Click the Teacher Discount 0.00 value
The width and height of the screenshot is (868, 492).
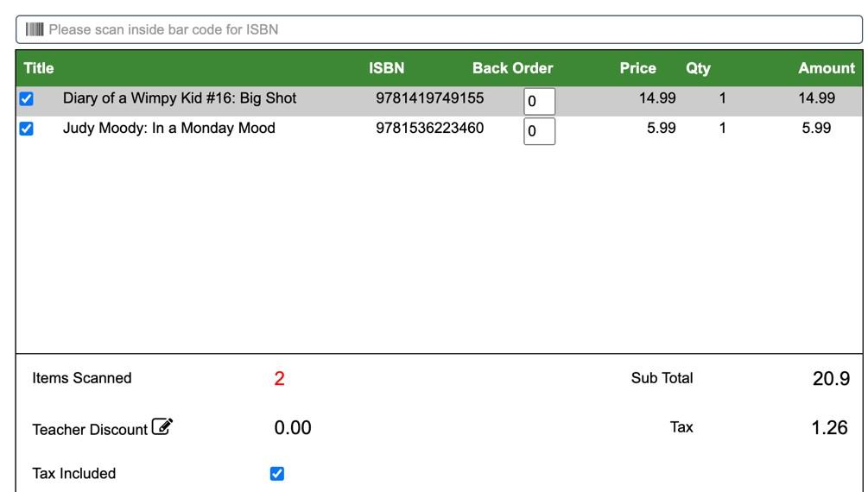(x=293, y=428)
